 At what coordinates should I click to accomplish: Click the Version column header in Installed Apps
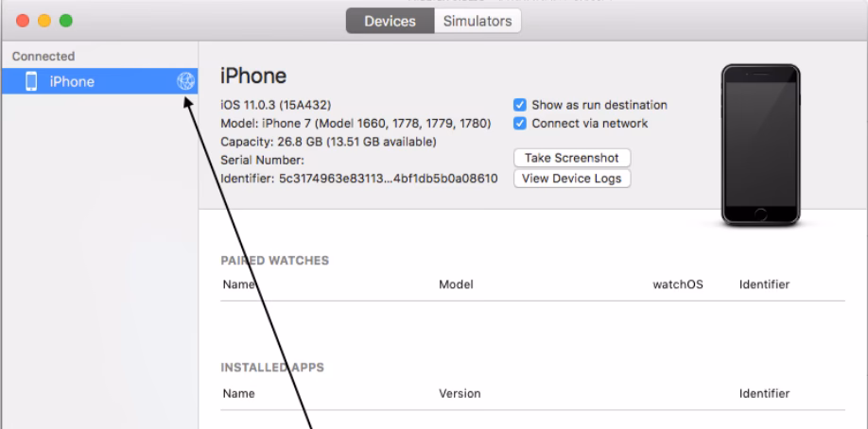[460, 393]
